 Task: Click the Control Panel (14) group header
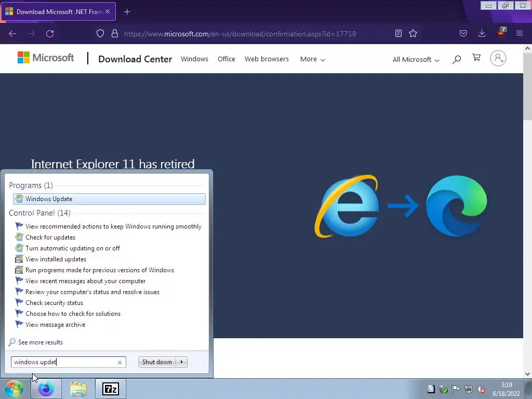39,212
